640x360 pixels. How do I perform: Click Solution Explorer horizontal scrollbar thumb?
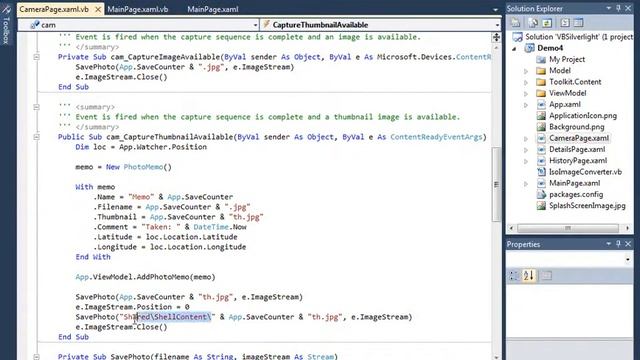coord(568,228)
